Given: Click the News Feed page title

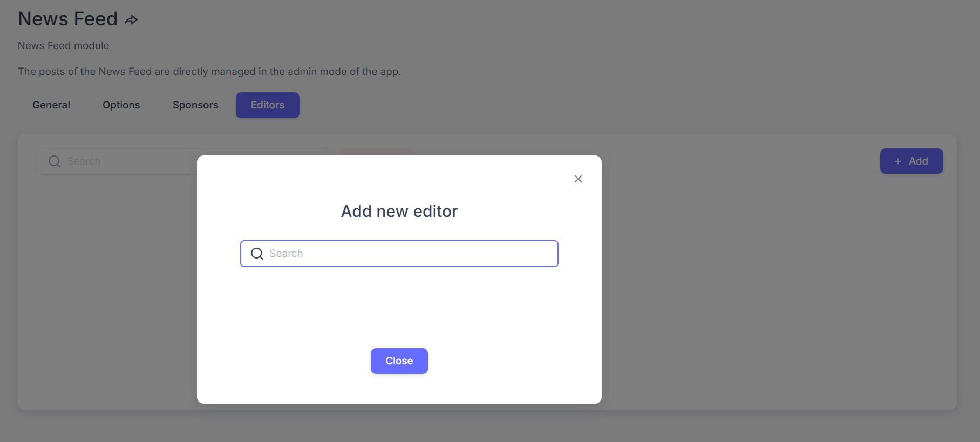Looking at the screenshot, I should click(x=67, y=19).
